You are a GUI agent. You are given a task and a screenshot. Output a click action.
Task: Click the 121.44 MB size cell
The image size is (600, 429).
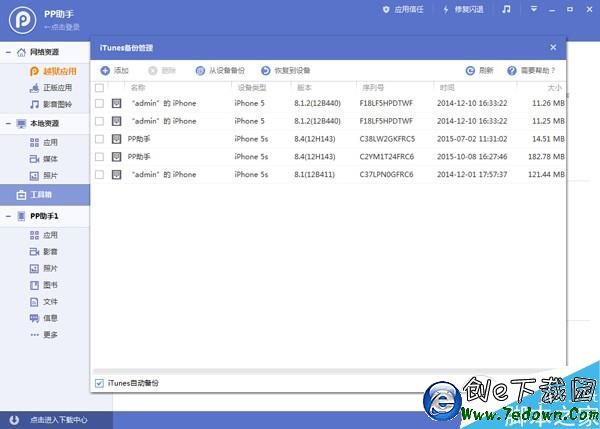546,175
